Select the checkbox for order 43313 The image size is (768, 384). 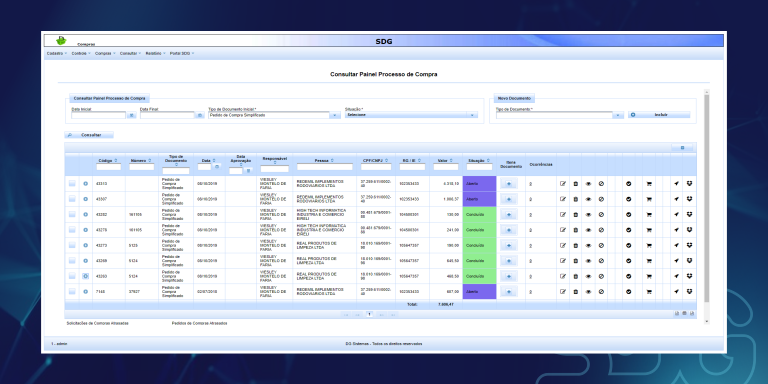click(x=72, y=184)
